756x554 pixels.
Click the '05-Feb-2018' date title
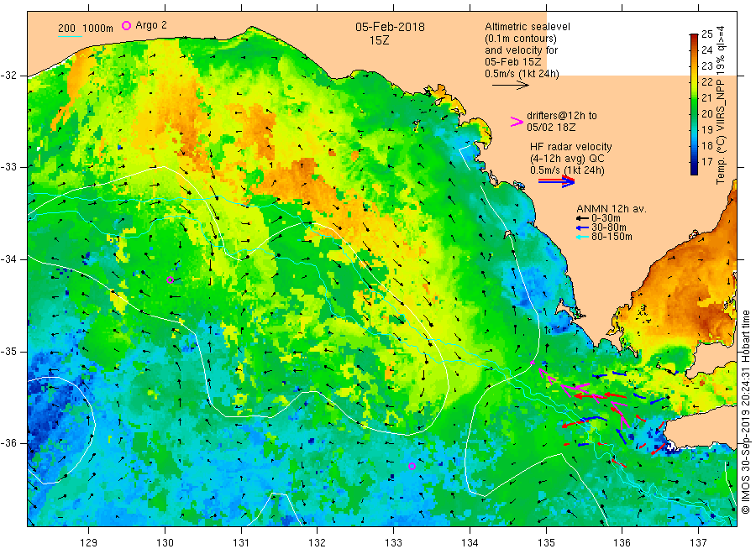(390, 27)
